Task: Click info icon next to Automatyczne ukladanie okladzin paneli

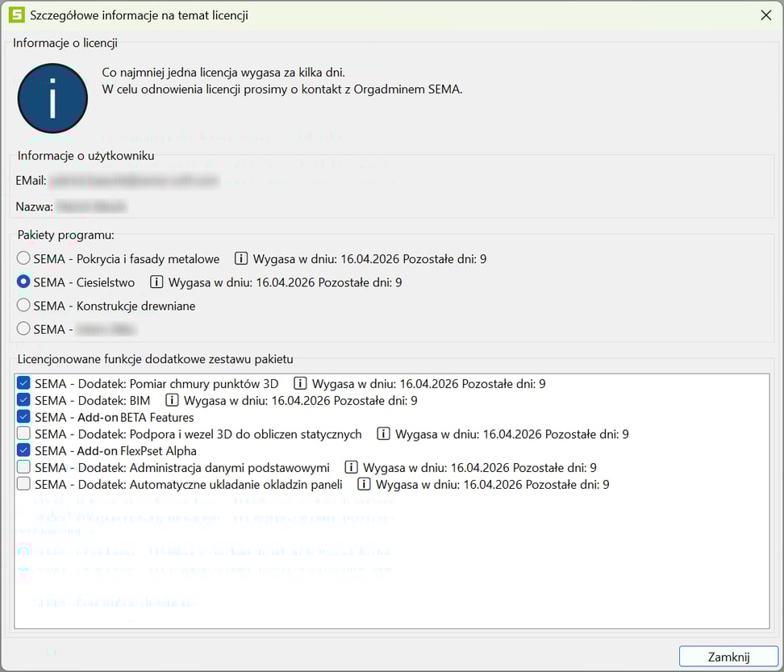Action: (364, 485)
